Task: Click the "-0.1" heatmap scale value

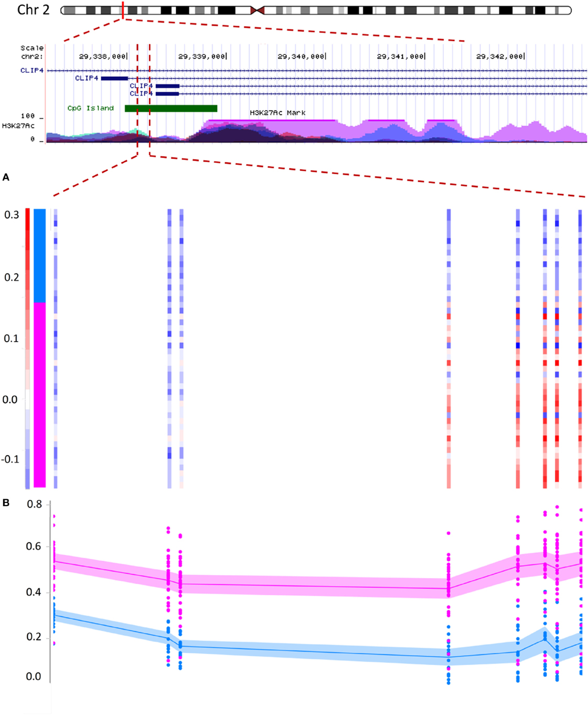Action: 10,459
